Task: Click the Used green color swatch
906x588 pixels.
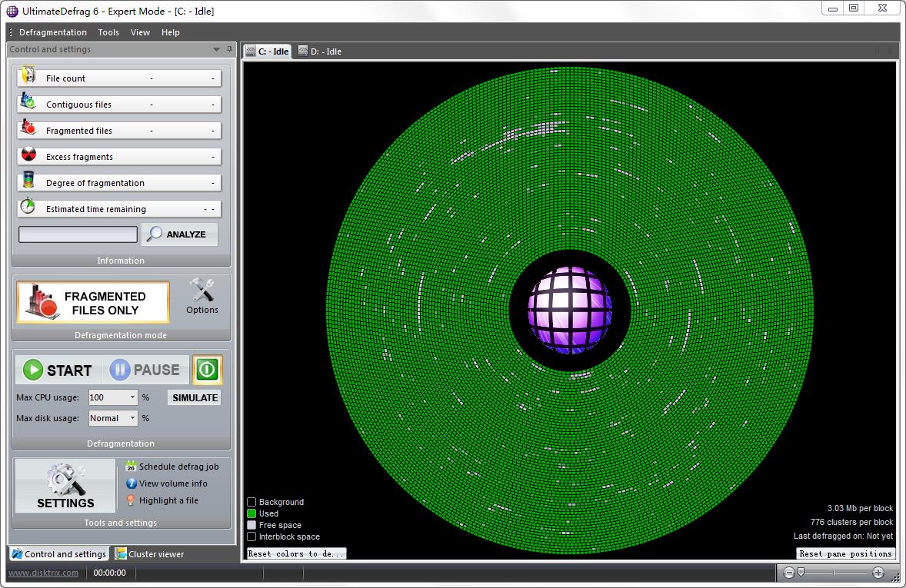Action: [251, 513]
